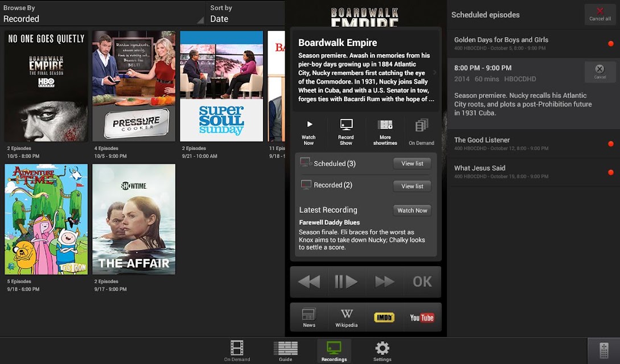
Task: Open Pressure Cooker poster thumbnail
Action: click(134, 86)
